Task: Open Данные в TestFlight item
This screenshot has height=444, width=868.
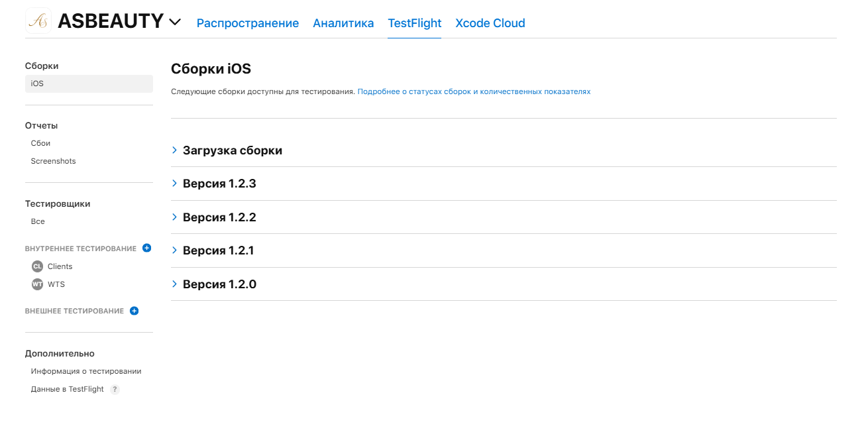Action: [68, 389]
